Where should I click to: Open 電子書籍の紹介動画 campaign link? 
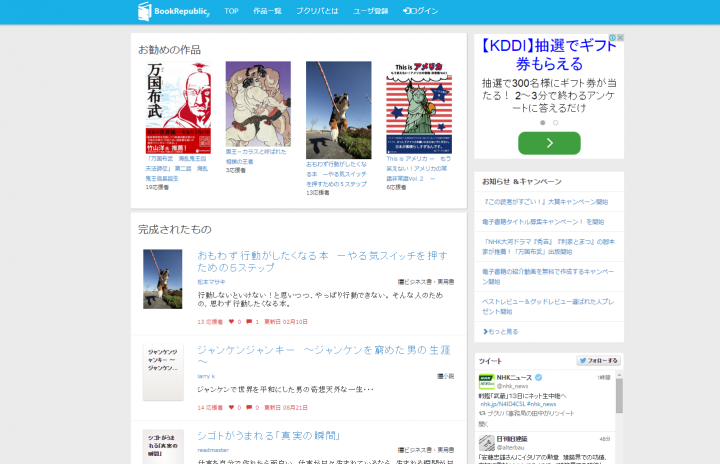coord(548,277)
